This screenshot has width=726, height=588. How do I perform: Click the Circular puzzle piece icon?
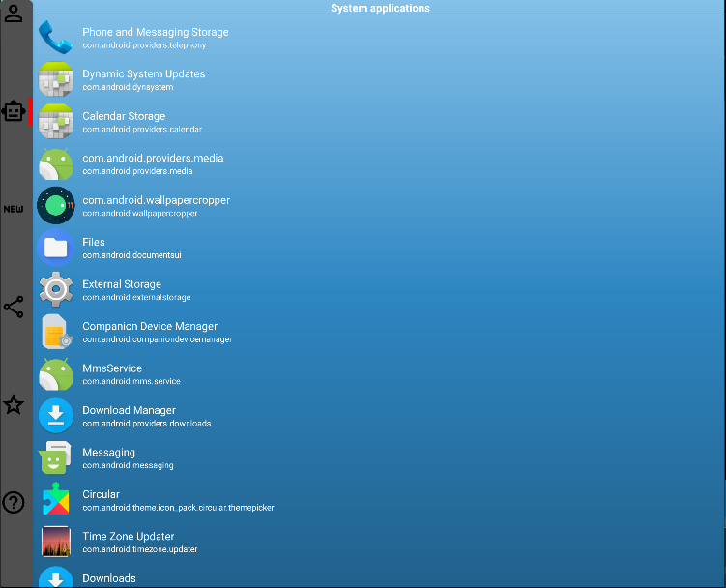click(55, 499)
